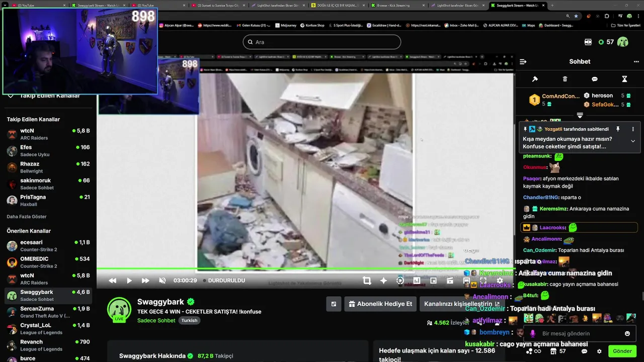Screen dimensions: 644x362
Task: Open the emoji picker in message box
Action: [627, 333]
